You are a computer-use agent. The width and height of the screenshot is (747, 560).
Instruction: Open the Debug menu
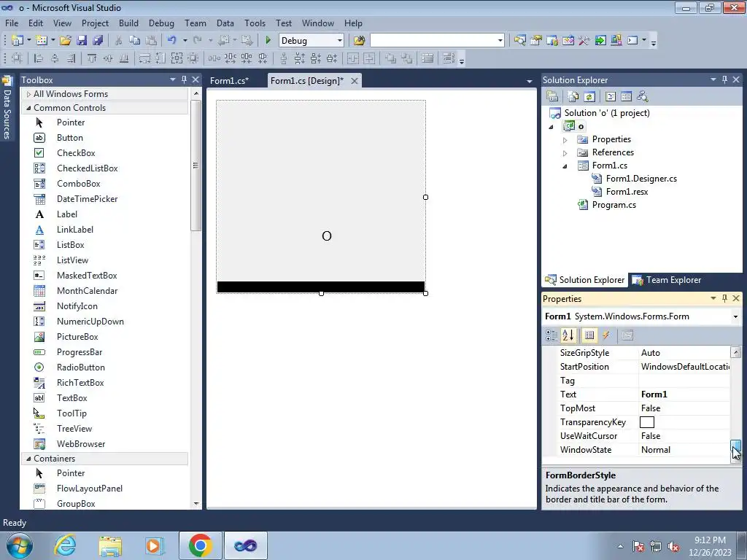161,23
